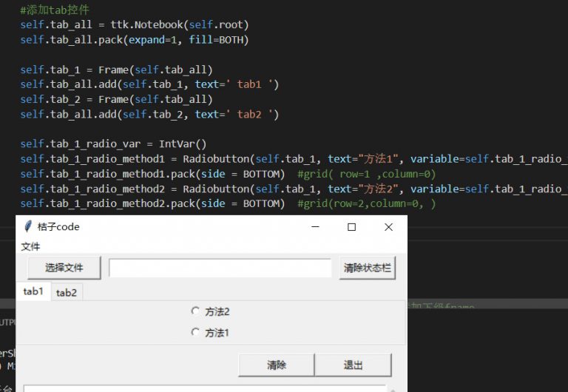Image resolution: width=568 pixels, height=392 pixels.
Task: Switch to the tab1 tab
Action: (x=33, y=291)
